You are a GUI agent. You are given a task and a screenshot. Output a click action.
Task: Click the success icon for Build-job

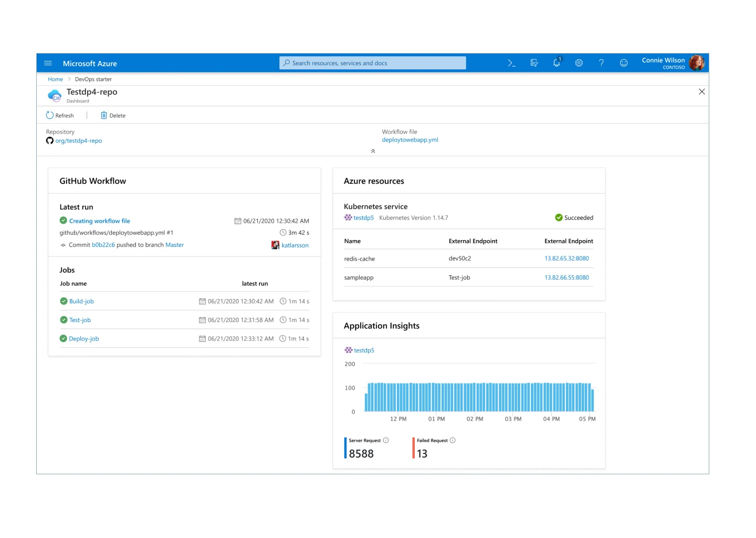(64, 301)
